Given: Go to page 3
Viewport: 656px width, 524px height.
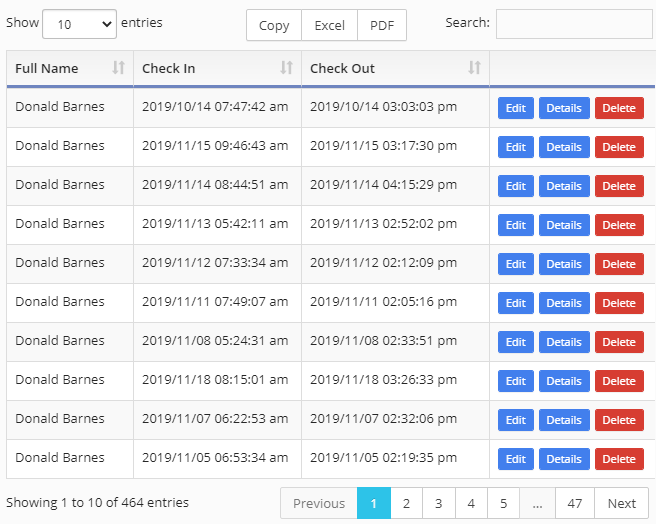Looking at the screenshot, I should coord(438,503).
